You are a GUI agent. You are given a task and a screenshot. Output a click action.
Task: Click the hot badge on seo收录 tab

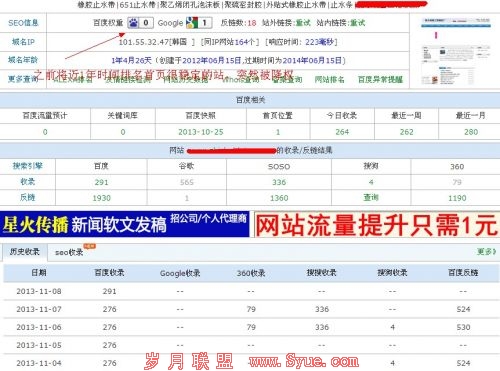coord(90,246)
